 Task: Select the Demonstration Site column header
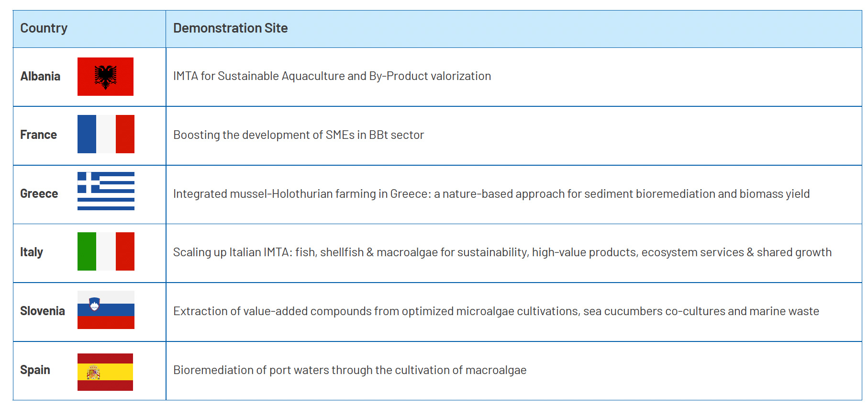230,28
